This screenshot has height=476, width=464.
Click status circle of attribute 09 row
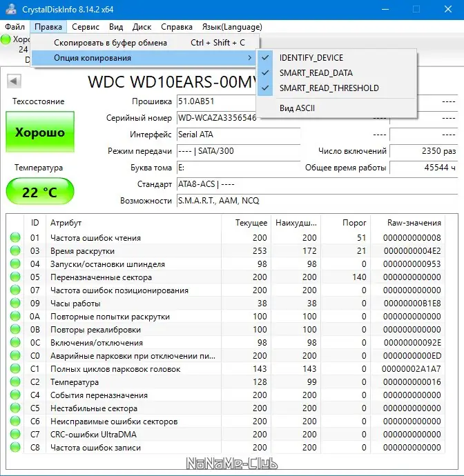click(15, 303)
